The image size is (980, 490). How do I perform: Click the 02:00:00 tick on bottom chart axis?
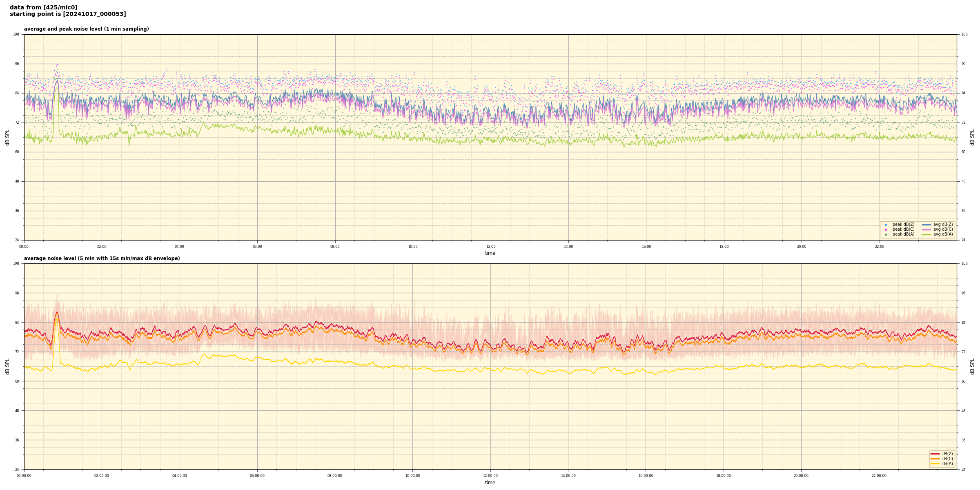[x=102, y=476]
